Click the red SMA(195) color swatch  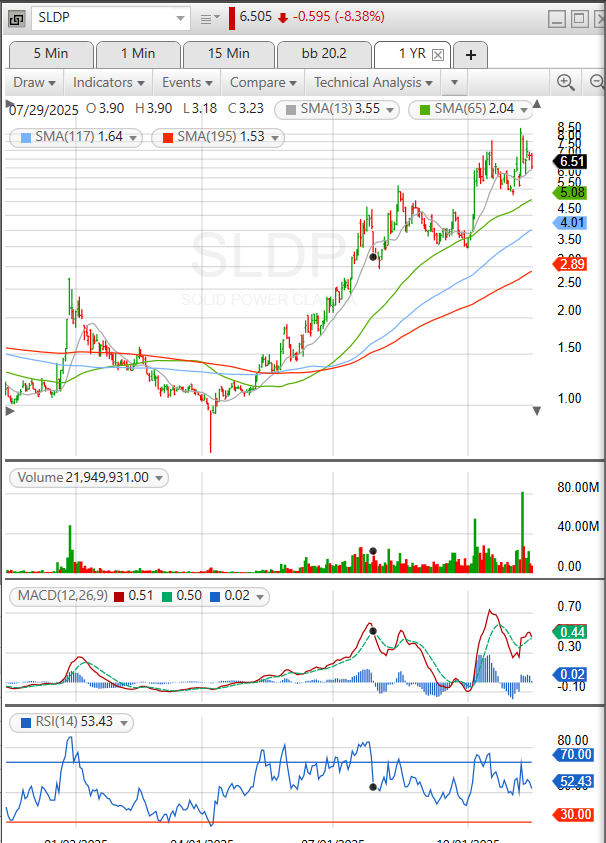pos(168,138)
